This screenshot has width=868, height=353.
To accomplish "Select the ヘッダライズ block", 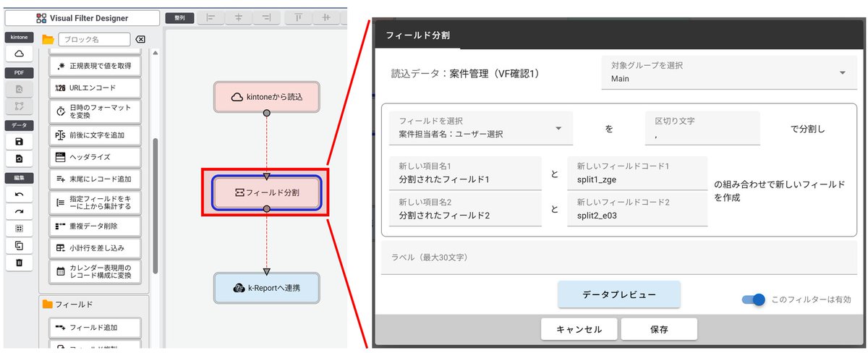I will point(95,156).
